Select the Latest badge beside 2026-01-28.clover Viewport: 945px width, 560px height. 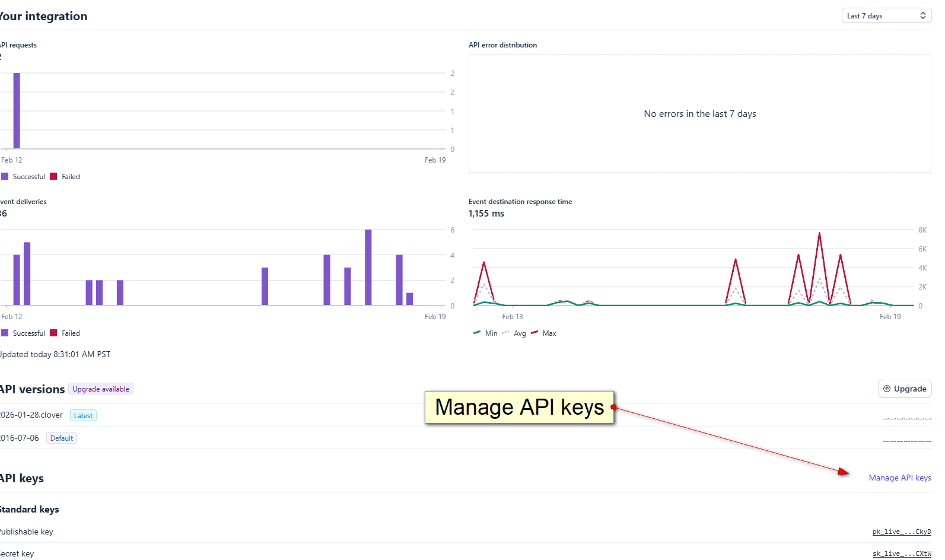click(83, 416)
